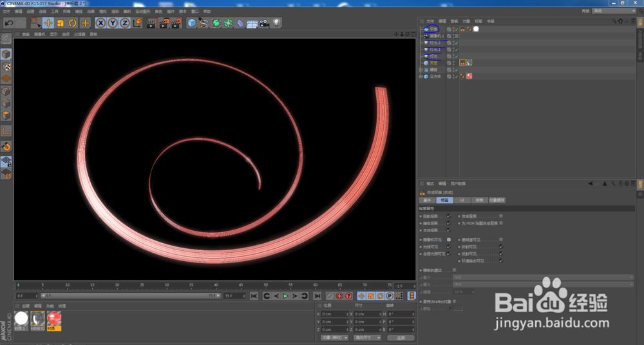Open the 界面 layout dropdown at top right
The height and width of the screenshot is (345, 644).
[614, 11]
